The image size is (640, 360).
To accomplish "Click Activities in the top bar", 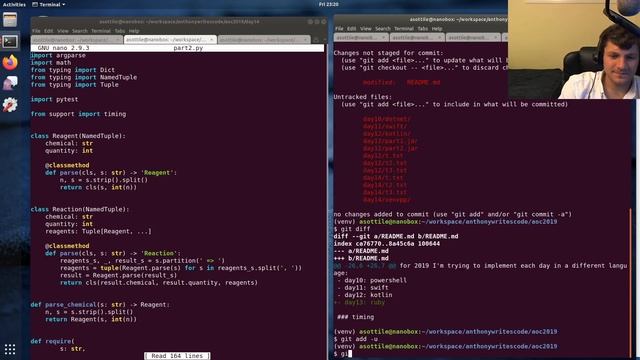I will (14, 4).
